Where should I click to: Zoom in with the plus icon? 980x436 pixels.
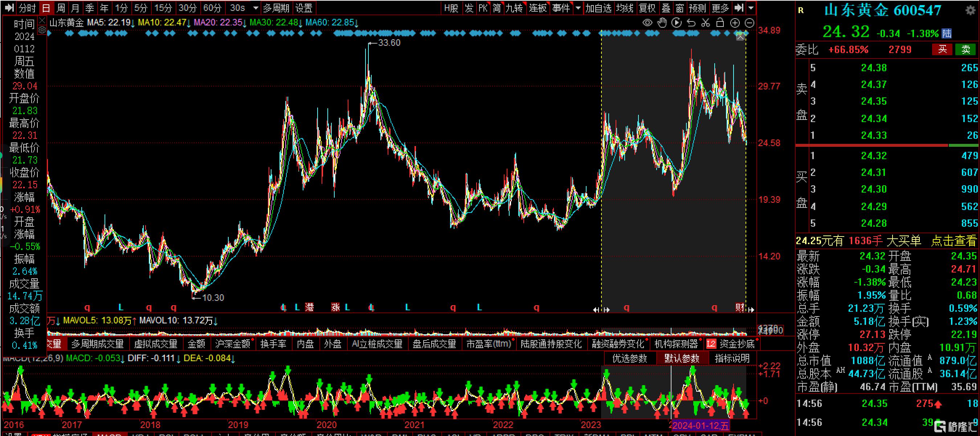click(x=735, y=23)
